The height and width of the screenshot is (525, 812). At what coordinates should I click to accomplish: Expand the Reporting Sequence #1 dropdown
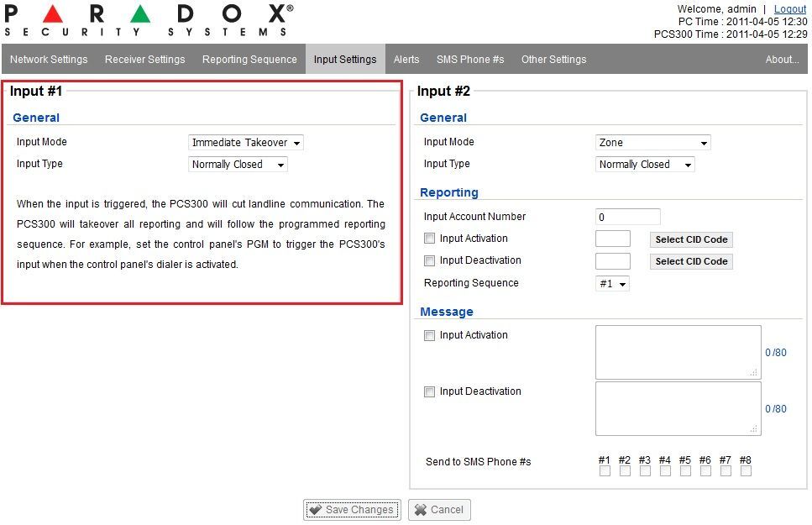click(x=612, y=284)
